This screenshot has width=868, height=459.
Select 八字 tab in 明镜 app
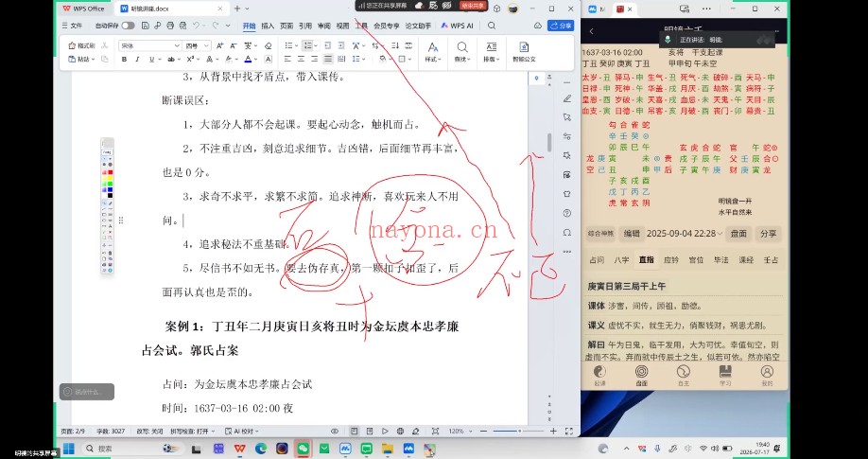(x=621, y=259)
